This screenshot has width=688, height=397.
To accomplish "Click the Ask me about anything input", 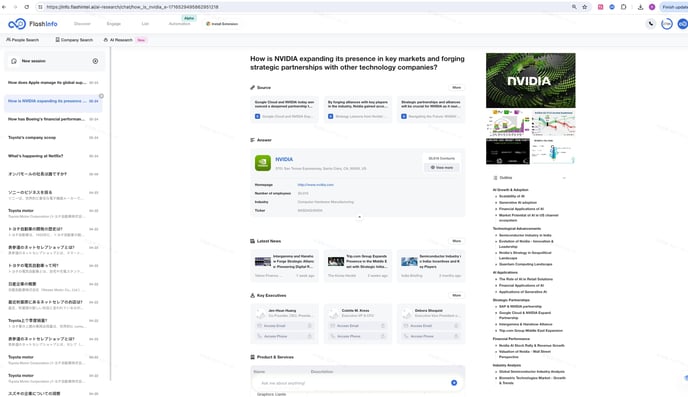I will coord(353,383).
